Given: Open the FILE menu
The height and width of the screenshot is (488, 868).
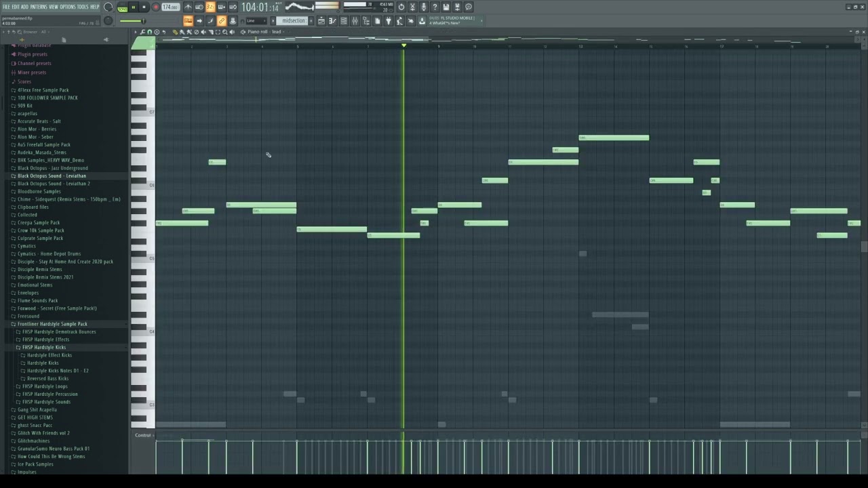Looking at the screenshot, I should (6, 7).
